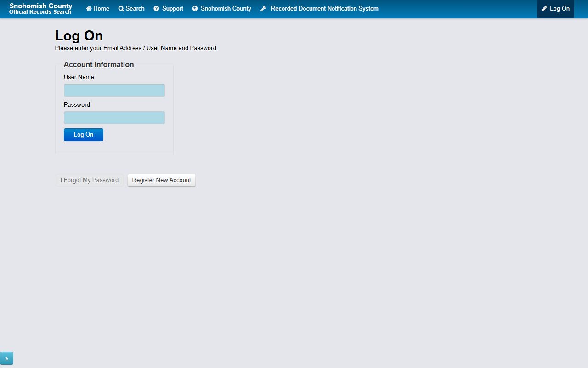Focus the User Name input field

[x=114, y=90]
